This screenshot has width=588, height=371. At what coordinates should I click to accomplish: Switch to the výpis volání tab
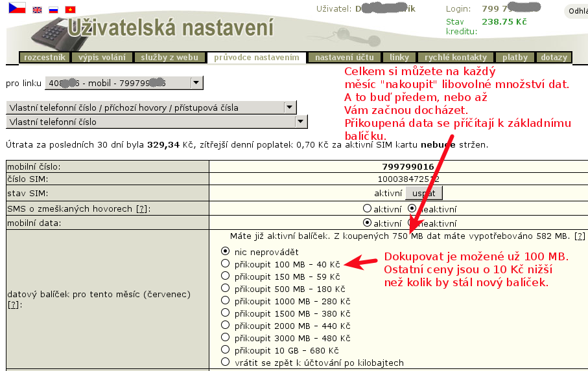[x=102, y=58]
